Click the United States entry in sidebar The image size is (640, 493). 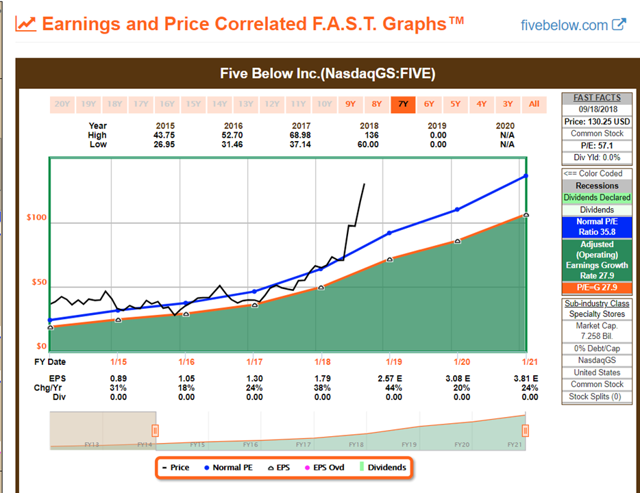coord(597,373)
